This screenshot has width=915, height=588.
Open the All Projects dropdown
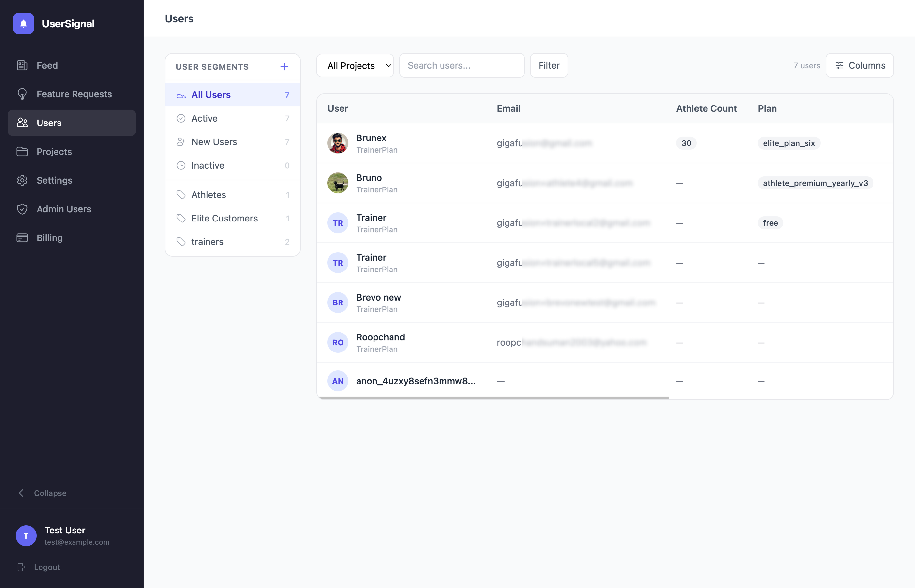point(355,66)
